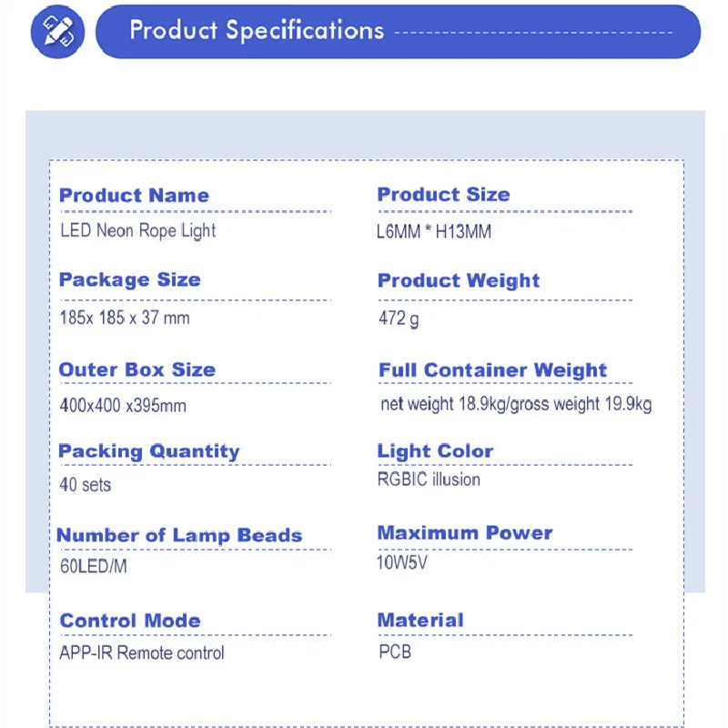Click the LED Neon Rope Light text
This screenshot has width=728, height=728.
138,230
